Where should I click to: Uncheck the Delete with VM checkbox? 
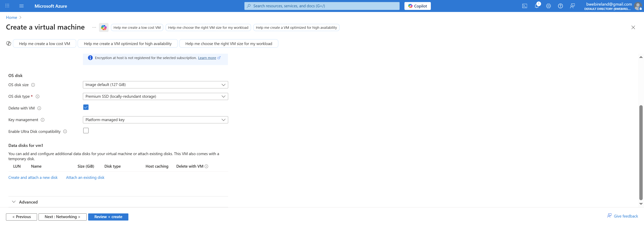(x=86, y=107)
